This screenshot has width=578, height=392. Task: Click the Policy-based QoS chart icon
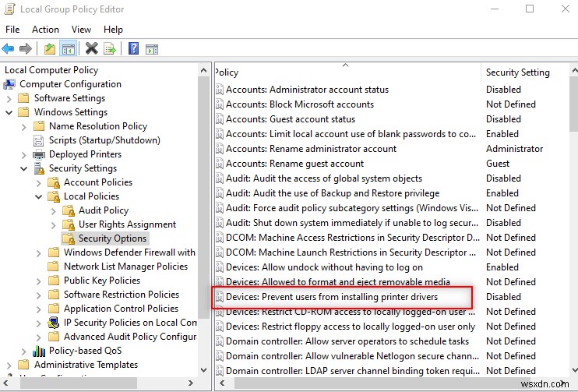click(39, 351)
